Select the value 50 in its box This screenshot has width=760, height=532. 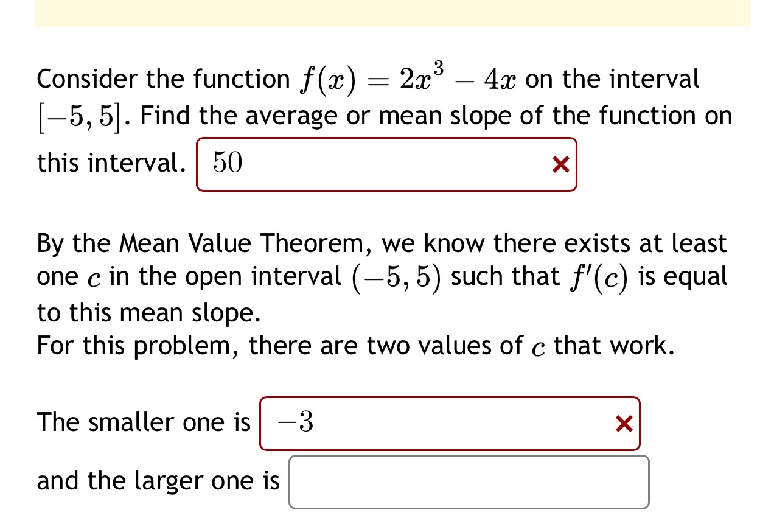(x=228, y=162)
